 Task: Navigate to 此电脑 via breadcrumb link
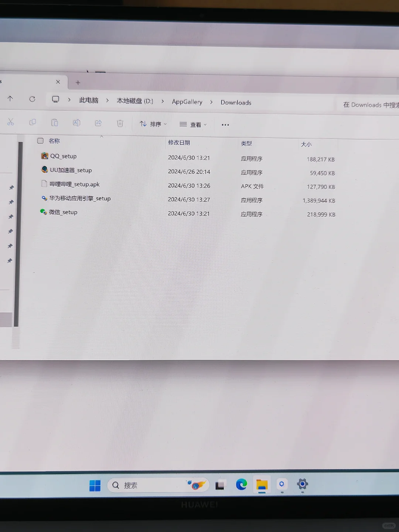point(88,100)
